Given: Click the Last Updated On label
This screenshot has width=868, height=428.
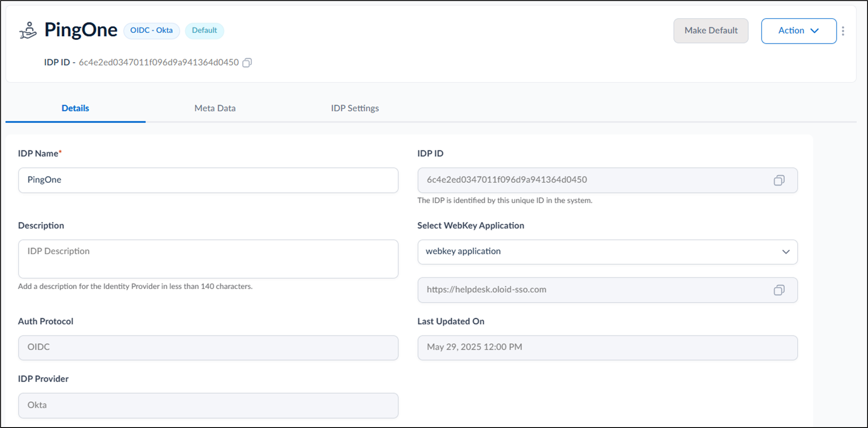Looking at the screenshot, I should click(451, 322).
